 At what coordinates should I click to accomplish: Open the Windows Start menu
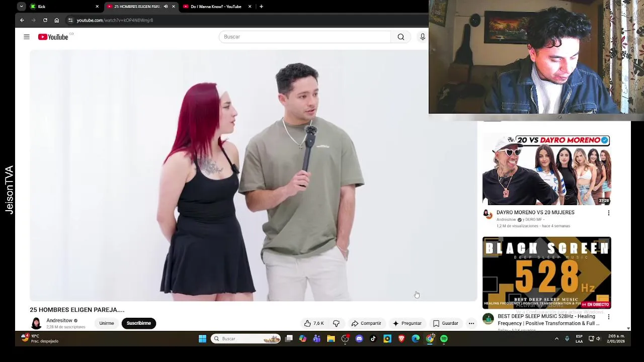tap(202, 339)
